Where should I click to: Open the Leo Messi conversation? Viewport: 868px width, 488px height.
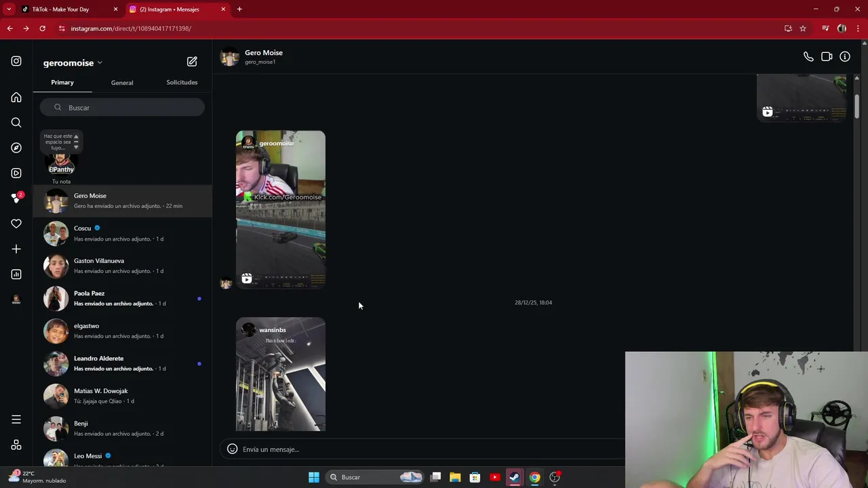coord(122,457)
